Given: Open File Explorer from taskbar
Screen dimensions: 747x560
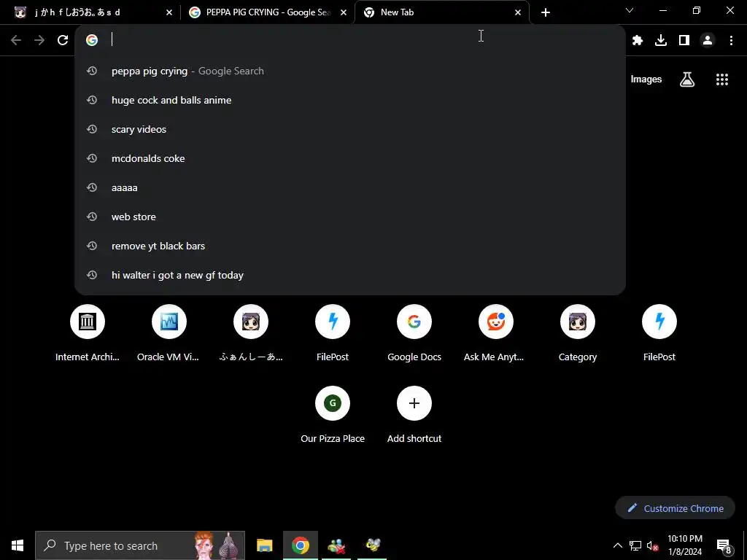Looking at the screenshot, I should point(264,545).
